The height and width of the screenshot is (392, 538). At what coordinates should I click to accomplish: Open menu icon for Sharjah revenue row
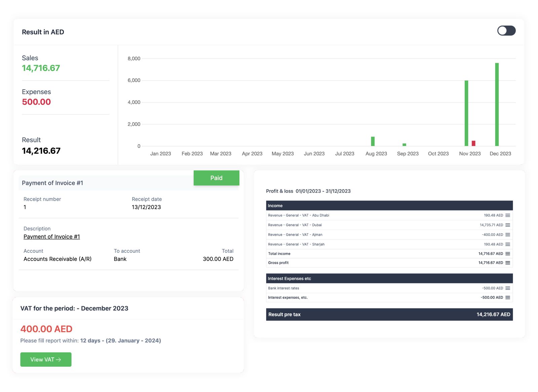pyautogui.click(x=507, y=244)
